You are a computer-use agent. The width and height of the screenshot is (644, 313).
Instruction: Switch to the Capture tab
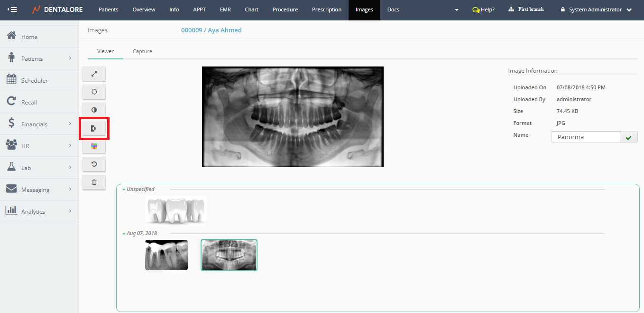point(142,51)
